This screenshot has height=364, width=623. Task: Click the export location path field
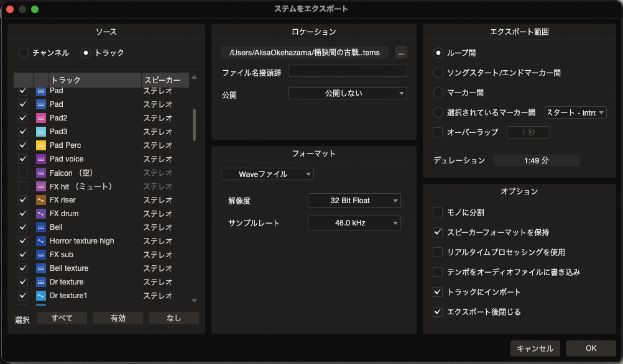click(304, 52)
